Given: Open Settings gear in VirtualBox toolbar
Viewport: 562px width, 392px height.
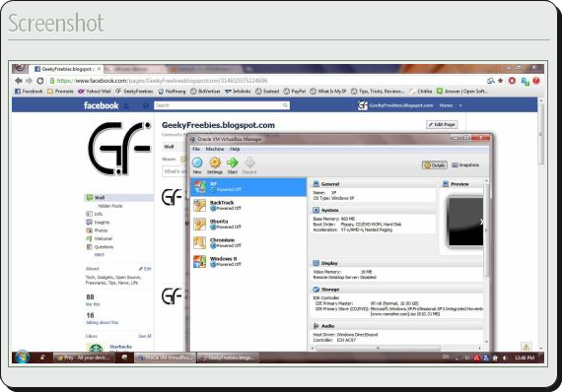Looking at the screenshot, I should point(215,163).
